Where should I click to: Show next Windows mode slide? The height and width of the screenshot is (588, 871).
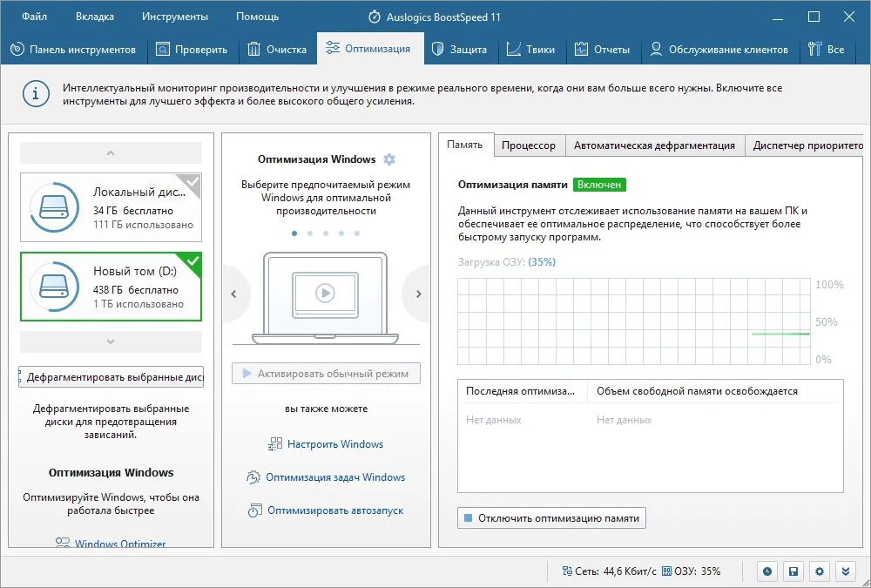(x=418, y=294)
